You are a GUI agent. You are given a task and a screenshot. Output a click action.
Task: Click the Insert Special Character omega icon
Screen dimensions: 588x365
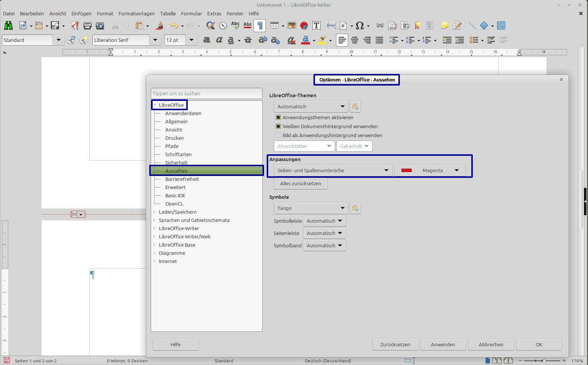[359, 25]
